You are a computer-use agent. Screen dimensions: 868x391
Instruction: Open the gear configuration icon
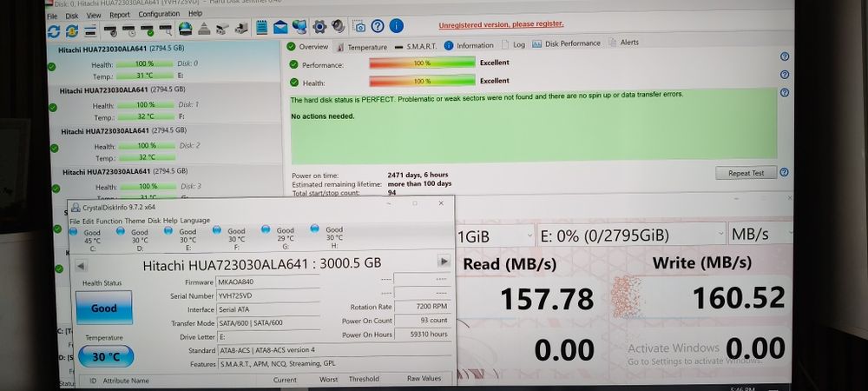click(319, 27)
